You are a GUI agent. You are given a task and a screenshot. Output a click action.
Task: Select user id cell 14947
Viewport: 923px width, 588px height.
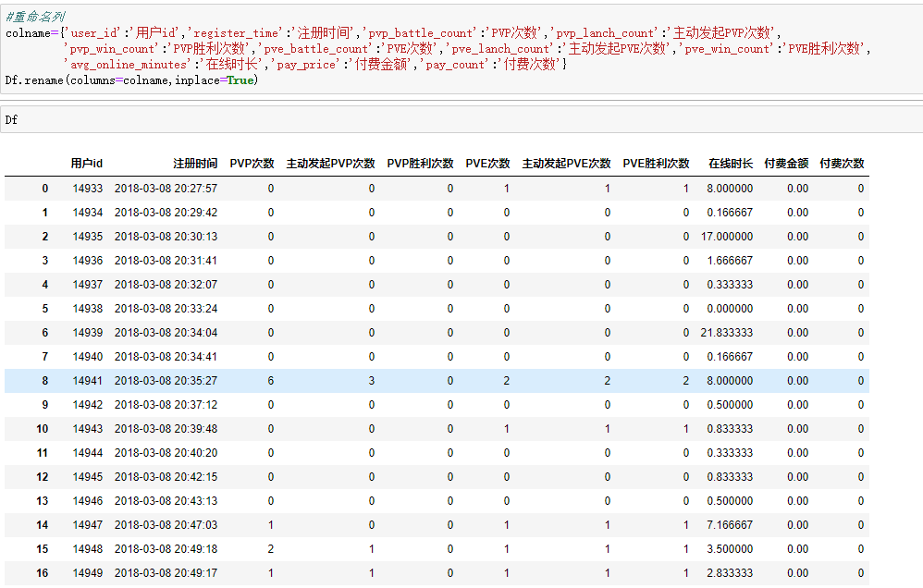click(x=88, y=525)
